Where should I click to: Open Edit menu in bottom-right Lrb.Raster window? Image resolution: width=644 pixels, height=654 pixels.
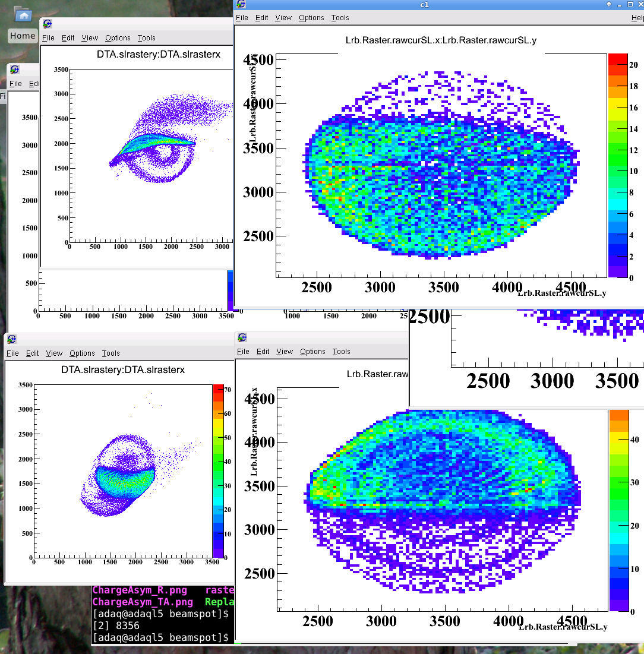(x=263, y=352)
